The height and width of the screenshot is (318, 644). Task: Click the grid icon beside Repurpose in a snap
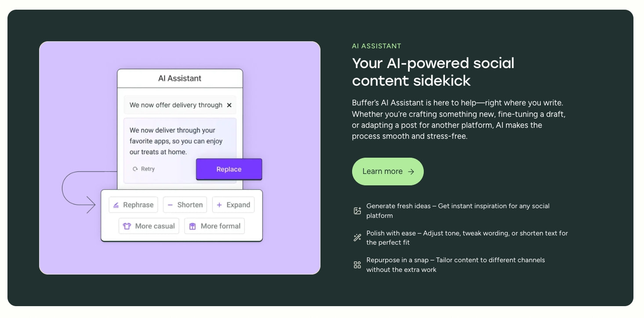pos(357,265)
